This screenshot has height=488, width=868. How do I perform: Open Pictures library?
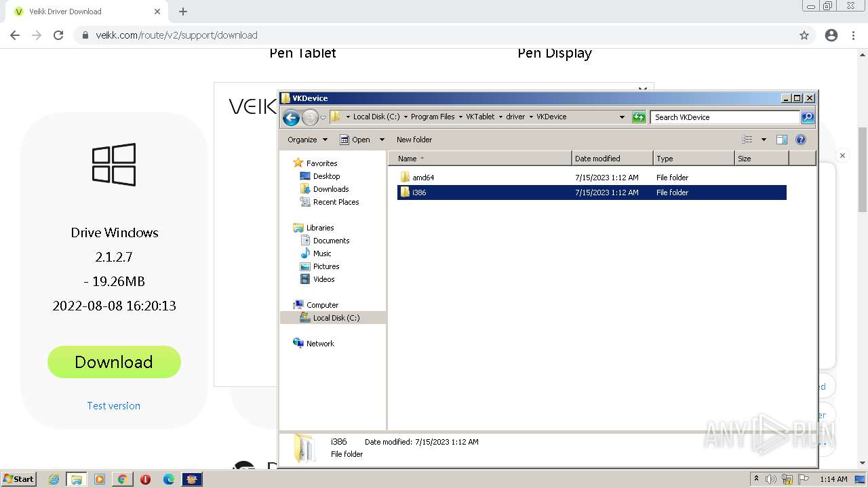326,266
